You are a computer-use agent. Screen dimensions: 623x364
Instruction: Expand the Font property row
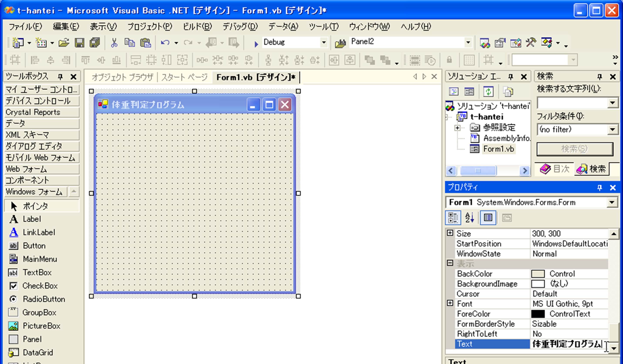[450, 303]
